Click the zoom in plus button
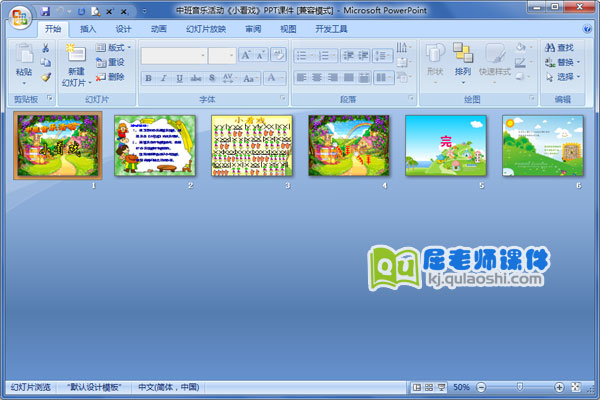Screen dimensions: 600x400 pos(559,387)
